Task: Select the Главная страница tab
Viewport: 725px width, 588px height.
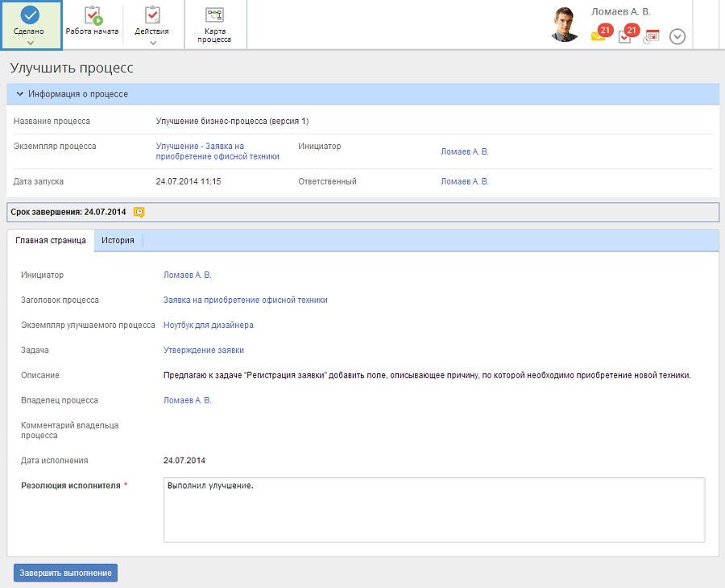Action: coord(51,241)
